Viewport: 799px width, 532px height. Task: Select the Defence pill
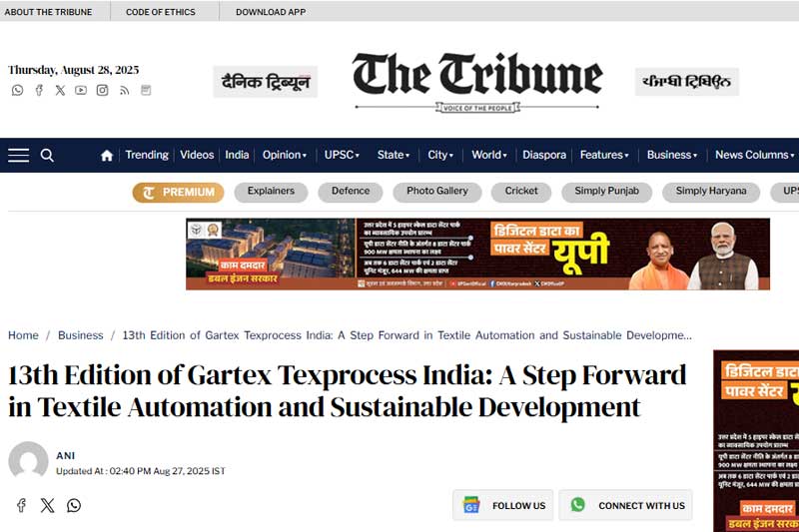(x=351, y=192)
